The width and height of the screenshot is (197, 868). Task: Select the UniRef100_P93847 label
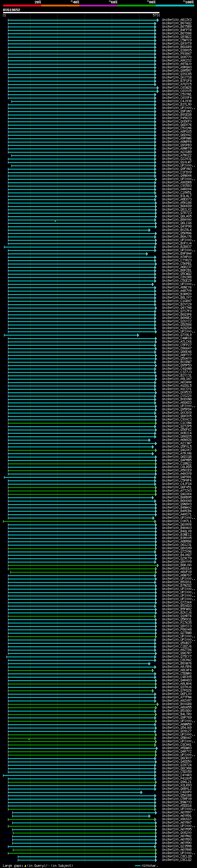pyautogui.click(x=177, y=54)
